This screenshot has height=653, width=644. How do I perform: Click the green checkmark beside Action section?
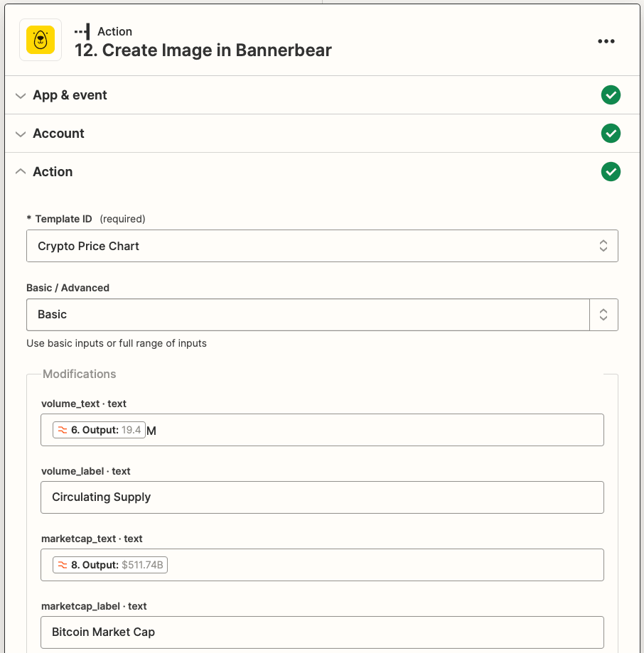coord(611,171)
